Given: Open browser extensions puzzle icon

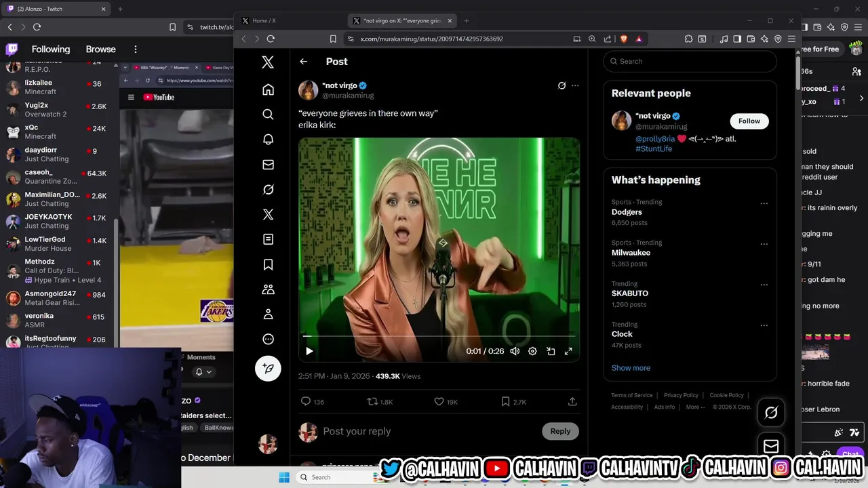Looking at the screenshot, I should 688,39.
